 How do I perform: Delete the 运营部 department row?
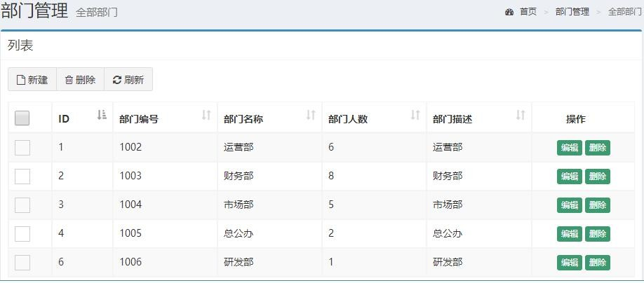pos(598,148)
